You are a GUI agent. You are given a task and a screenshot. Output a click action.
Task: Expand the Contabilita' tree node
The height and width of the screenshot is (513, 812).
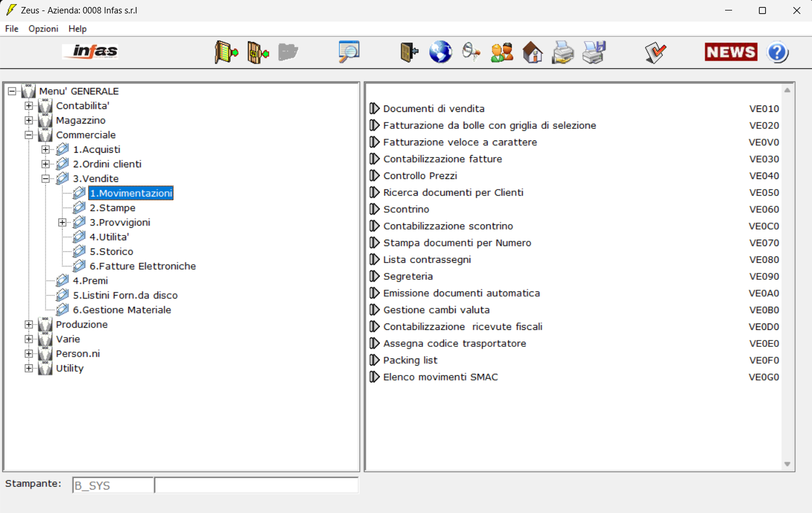tap(29, 106)
